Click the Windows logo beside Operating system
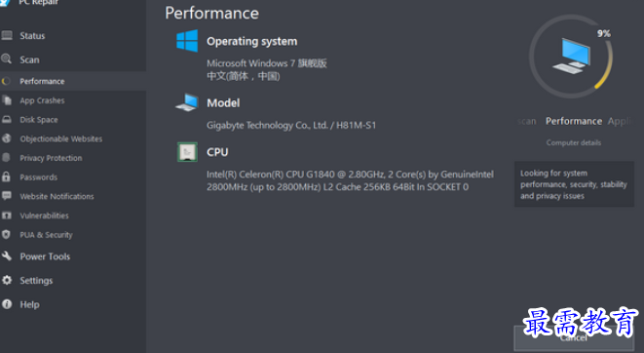The width and height of the screenshot is (644, 353). point(187,41)
